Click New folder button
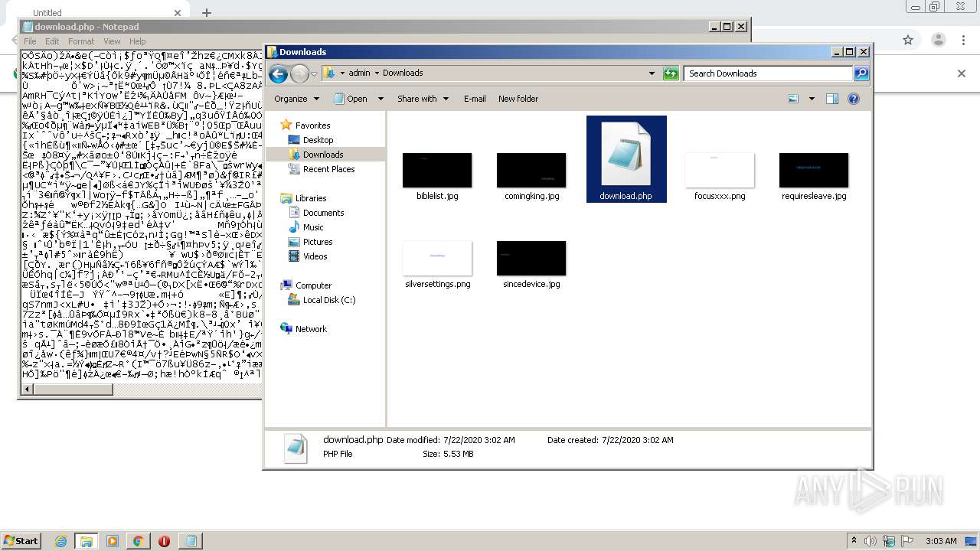This screenshot has width=980, height=551. click(518, 99)
